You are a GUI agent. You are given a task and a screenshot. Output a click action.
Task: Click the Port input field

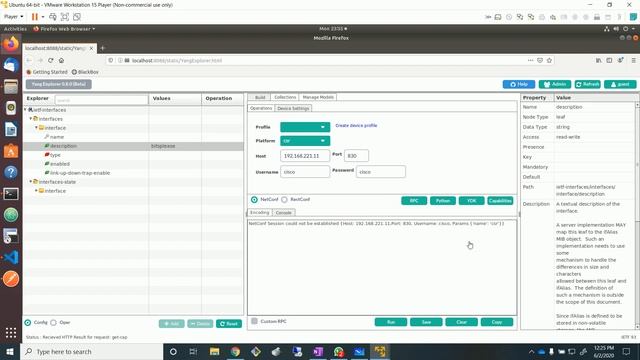(x=356, y=156)
